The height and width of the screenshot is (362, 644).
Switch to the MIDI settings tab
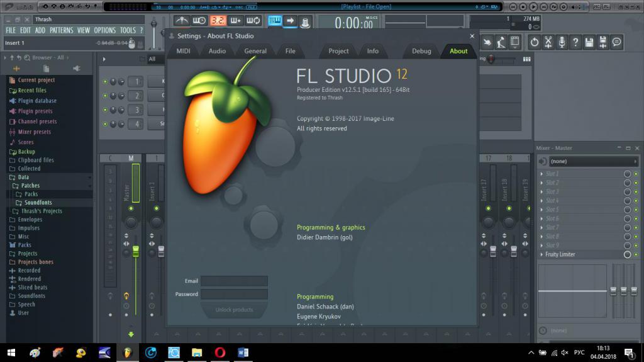click(x=183, y=51)
